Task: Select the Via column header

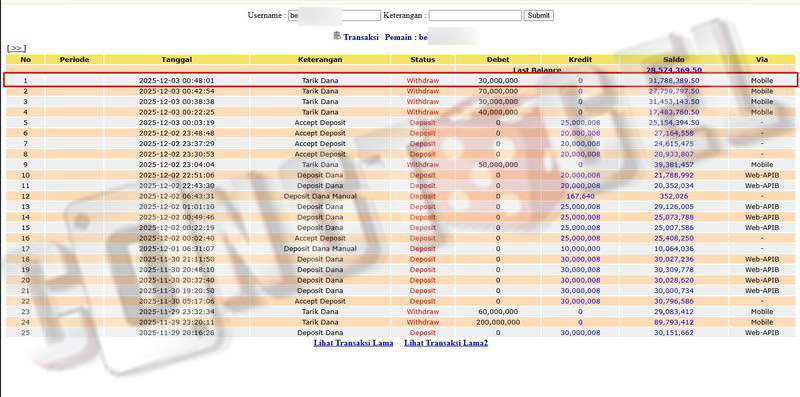Action: point(762,60)
